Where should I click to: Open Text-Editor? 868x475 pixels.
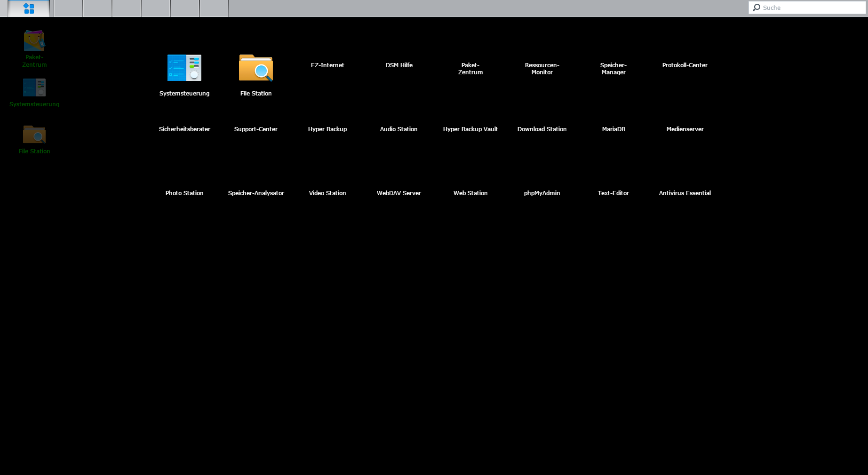613,193
